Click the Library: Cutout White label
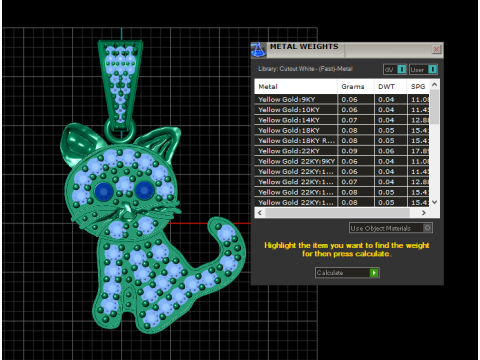 pos(305,69)
